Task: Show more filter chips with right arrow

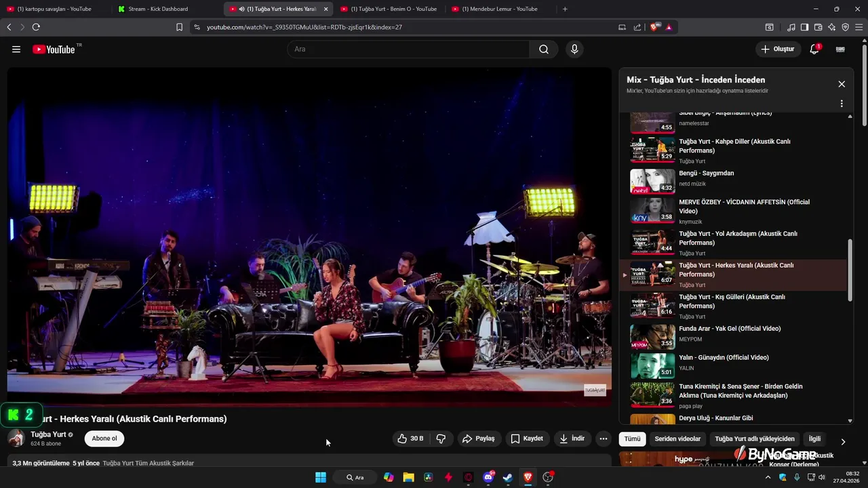Action: tap(843, 441)
